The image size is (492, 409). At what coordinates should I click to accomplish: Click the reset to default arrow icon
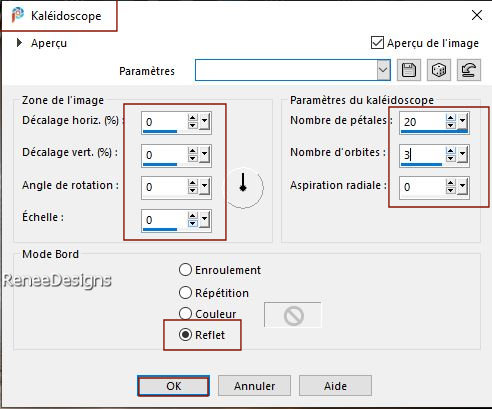pyautogui.click(x=469, y=70)
